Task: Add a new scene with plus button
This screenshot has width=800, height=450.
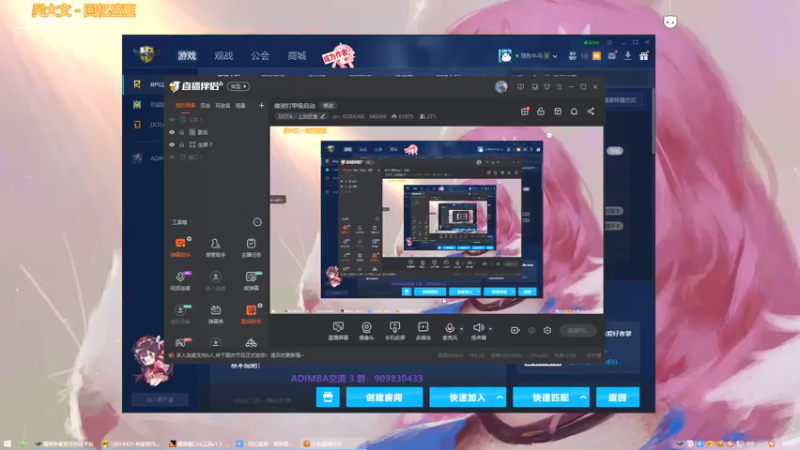Action: pos(261,106)
